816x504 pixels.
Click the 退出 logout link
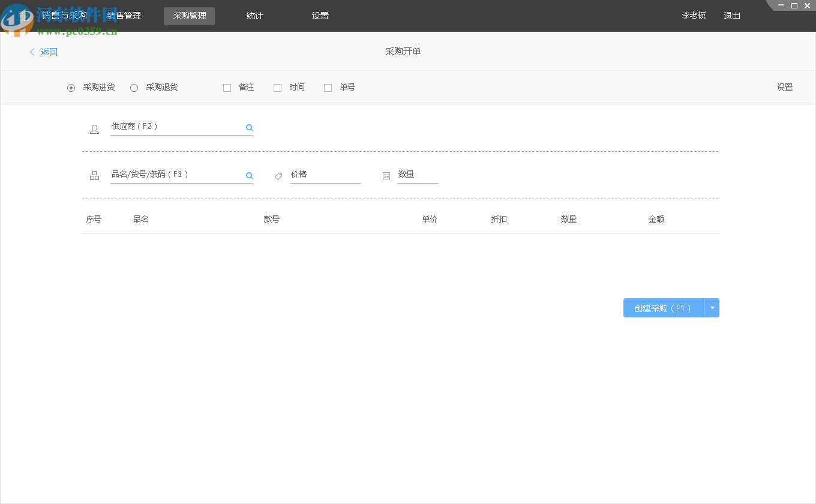pyautogui.click(x=731, y=16)
